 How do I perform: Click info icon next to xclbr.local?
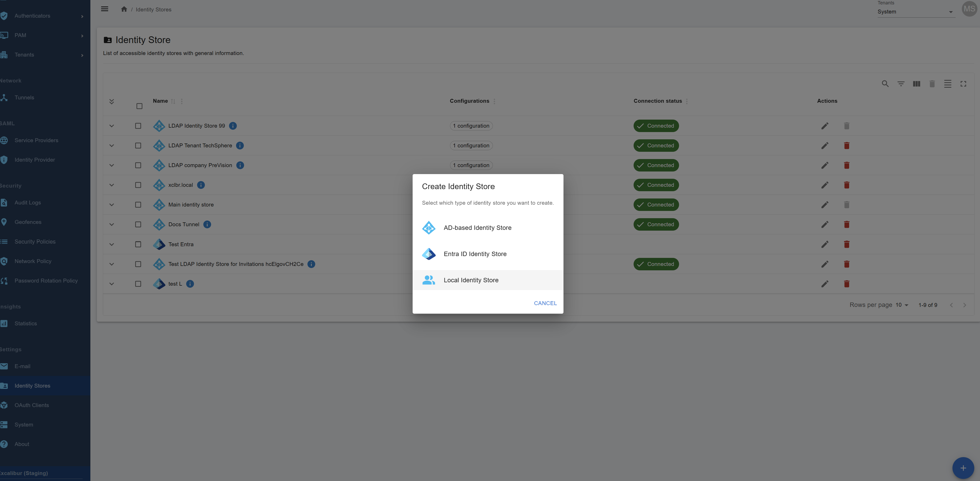[201, 185]
